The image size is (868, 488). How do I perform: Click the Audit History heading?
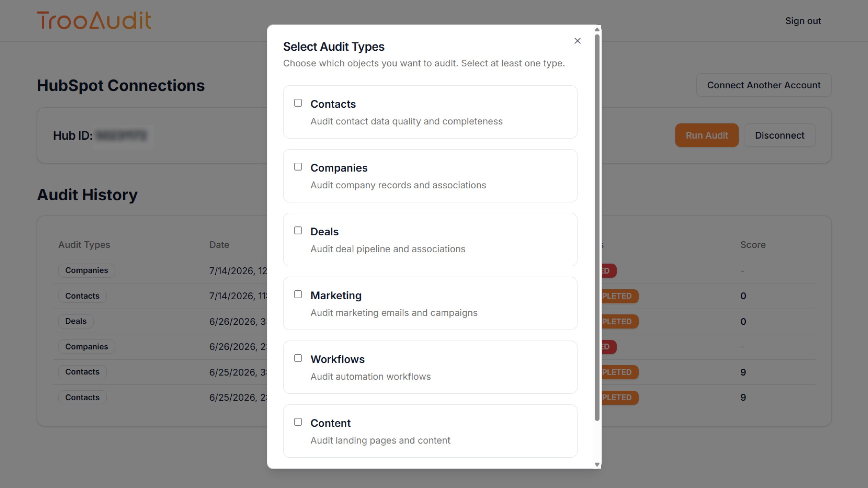[87, 195]
